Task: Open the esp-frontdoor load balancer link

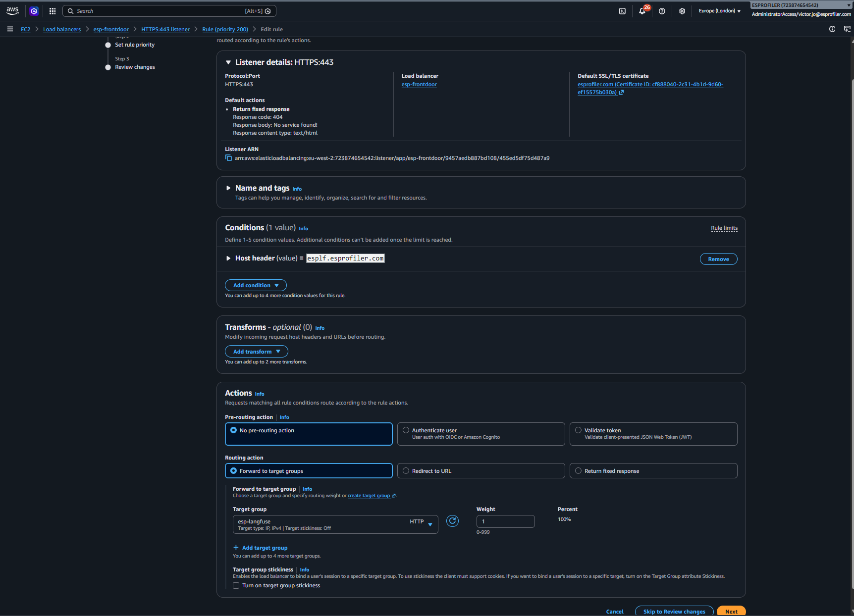Action: click(419, 85)
